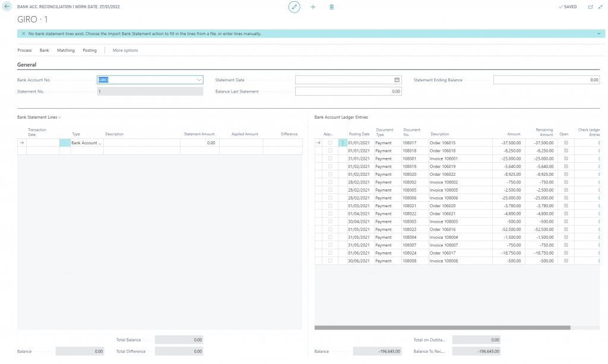The height and width of the screenshot is (364, 608).
Task: Click Balance Last Statement field
Action: (348, 91)
